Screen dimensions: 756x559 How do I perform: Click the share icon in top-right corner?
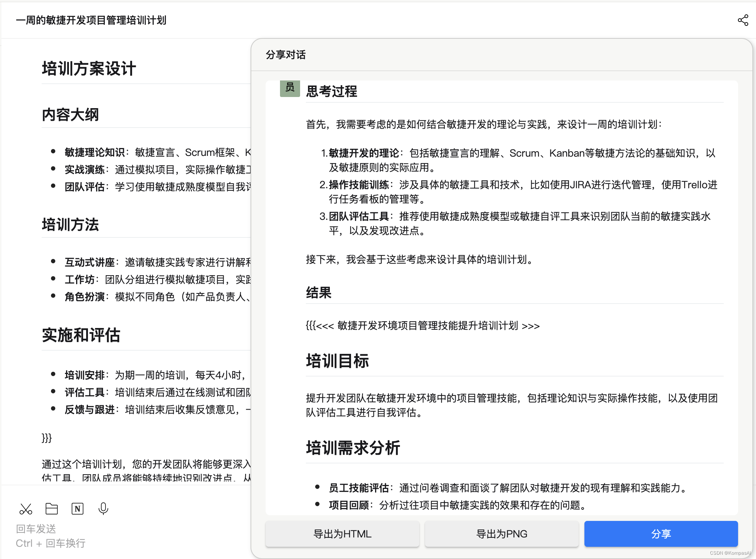[x=743, y=20]
